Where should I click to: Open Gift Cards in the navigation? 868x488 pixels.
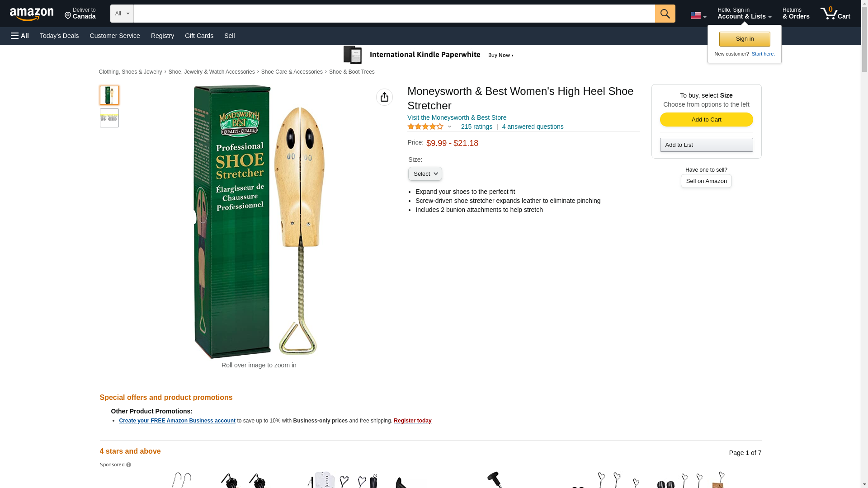(199, 36)
